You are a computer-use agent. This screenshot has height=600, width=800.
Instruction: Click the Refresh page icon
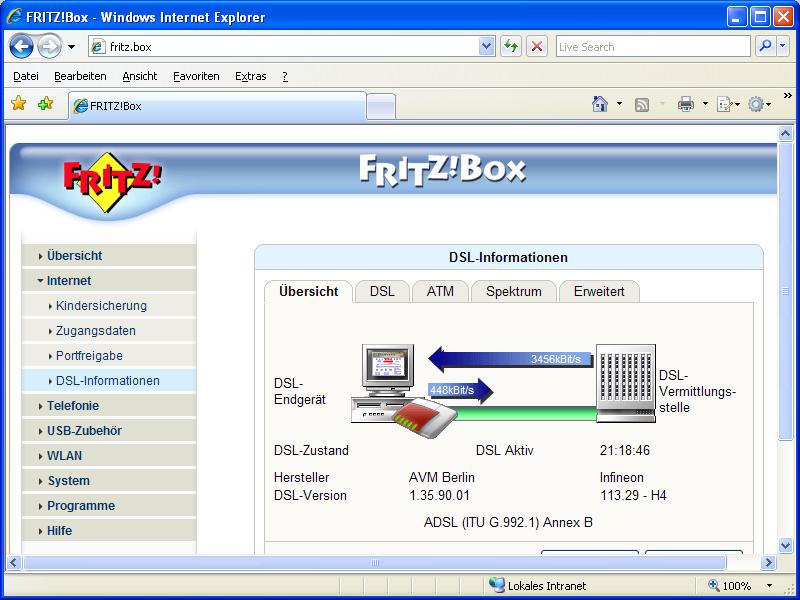coord(511,46)
